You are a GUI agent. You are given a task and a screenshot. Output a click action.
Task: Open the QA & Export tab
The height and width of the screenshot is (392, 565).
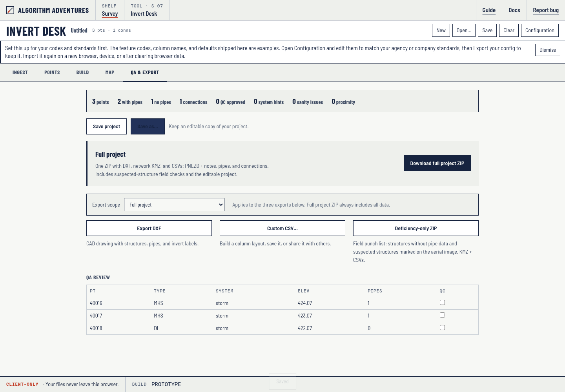click(145, 73)
